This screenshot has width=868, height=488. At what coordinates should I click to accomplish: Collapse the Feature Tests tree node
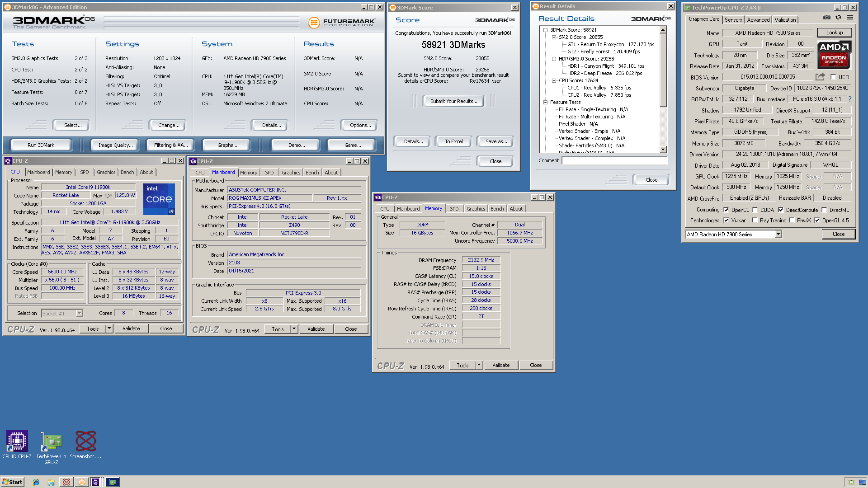pyautogui.click(x=545, y=102)
